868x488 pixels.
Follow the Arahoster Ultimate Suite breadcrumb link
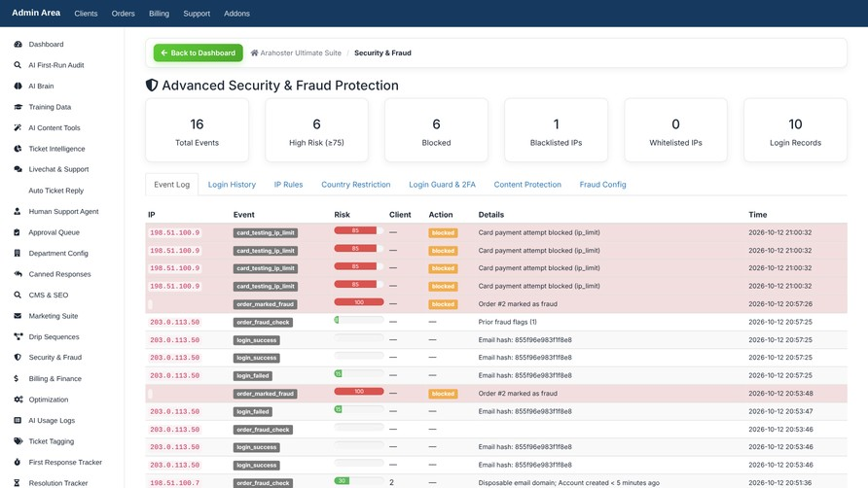[301, 53]
